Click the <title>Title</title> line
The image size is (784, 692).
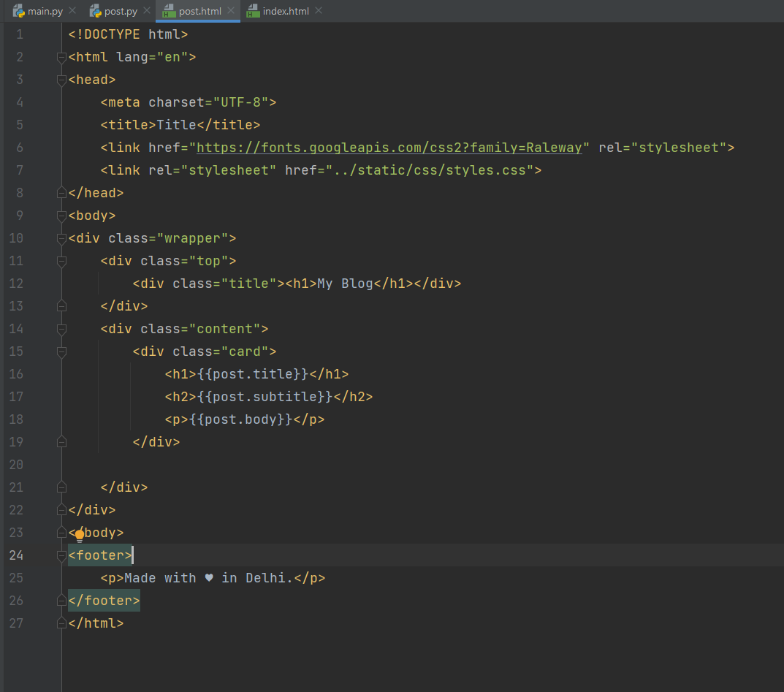click(180, 124)
